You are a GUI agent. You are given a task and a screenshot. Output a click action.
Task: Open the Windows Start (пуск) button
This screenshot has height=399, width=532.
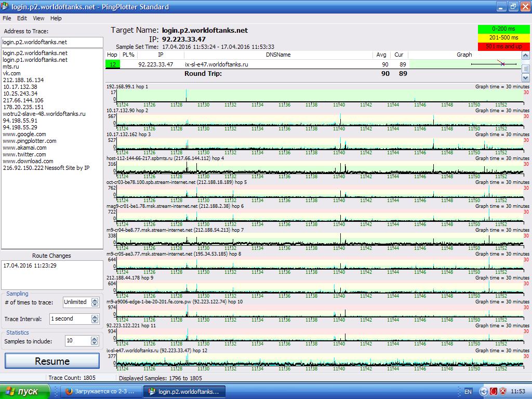(24, 391)
